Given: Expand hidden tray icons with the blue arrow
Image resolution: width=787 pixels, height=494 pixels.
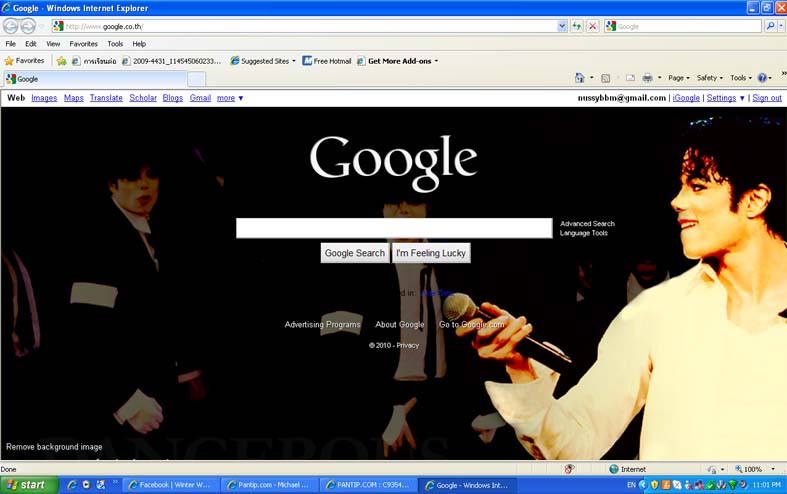Looking at the screenshot, I should point(643,484).
